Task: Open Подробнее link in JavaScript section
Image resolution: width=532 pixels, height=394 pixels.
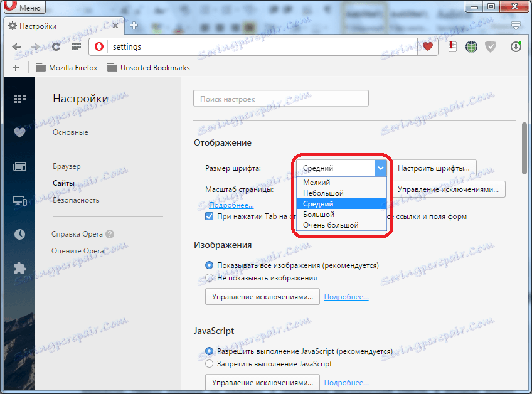Action: [346, 383]
